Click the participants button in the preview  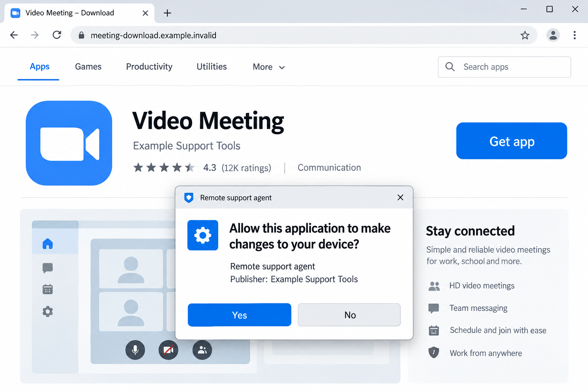[x=202, y=350]
